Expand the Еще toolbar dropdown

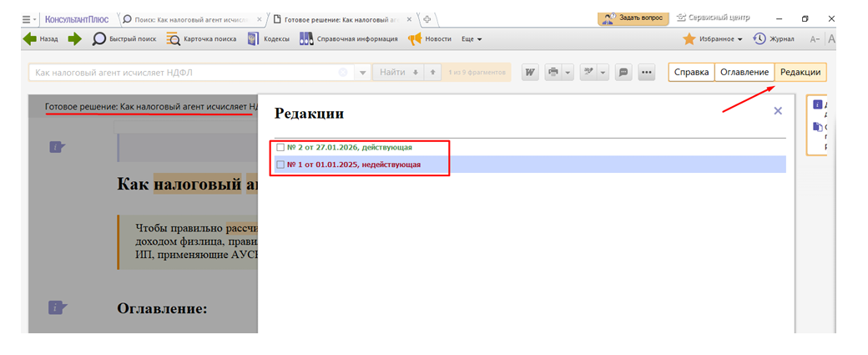(x=472, y=38)
